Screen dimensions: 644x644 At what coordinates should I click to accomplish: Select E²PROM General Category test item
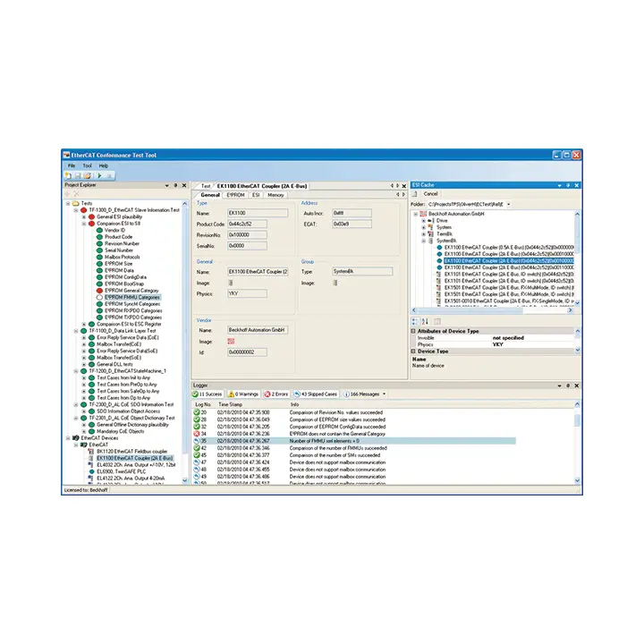pyautogui.click(x=131, y=291)
